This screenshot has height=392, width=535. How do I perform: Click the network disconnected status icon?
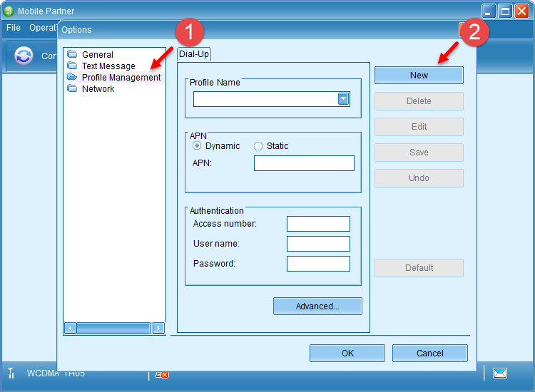(x=162, y=374)
